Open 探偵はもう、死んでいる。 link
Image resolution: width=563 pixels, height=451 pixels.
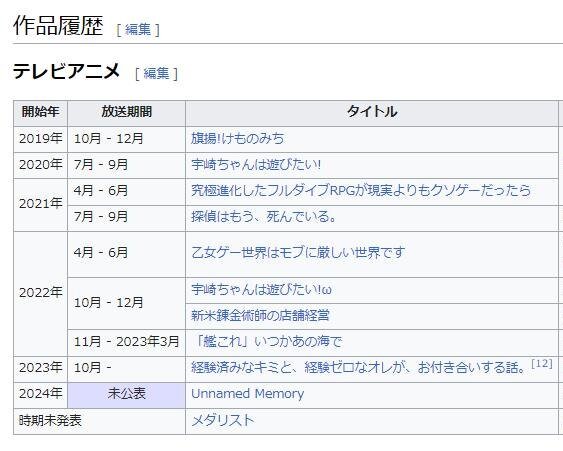(263, 217)
